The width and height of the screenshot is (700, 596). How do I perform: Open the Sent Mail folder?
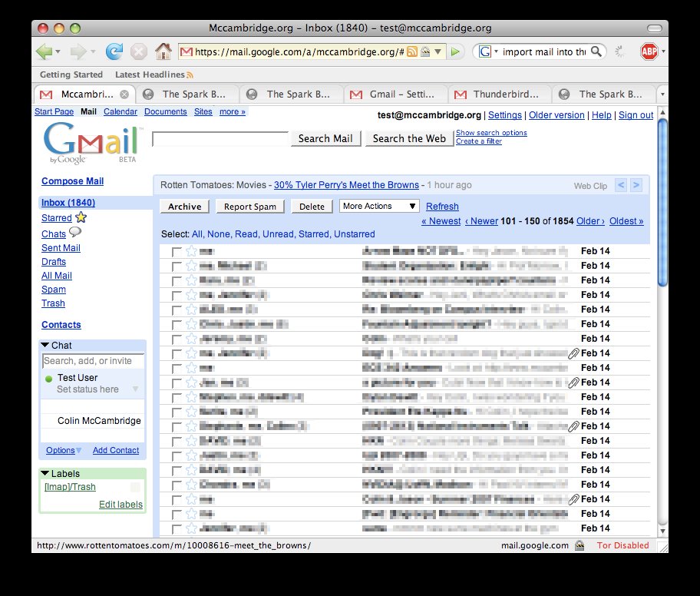(x=61, y=248)
